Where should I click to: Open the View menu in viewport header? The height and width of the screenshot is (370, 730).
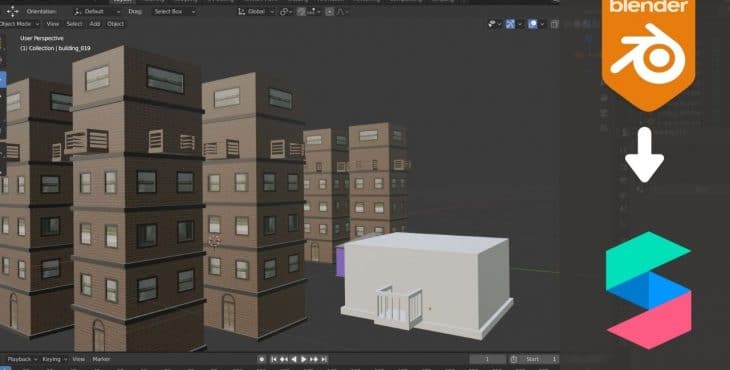tap(53, 24)
